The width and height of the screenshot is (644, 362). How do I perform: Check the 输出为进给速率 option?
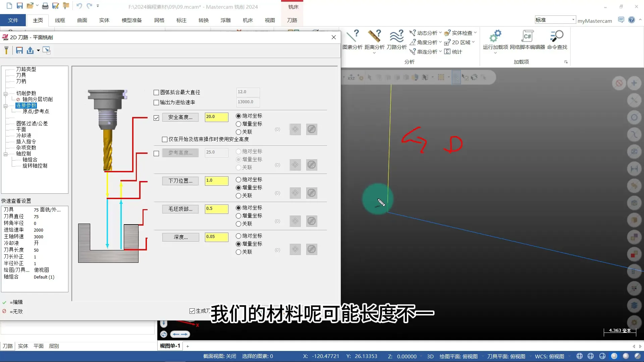tap(156, 103)
